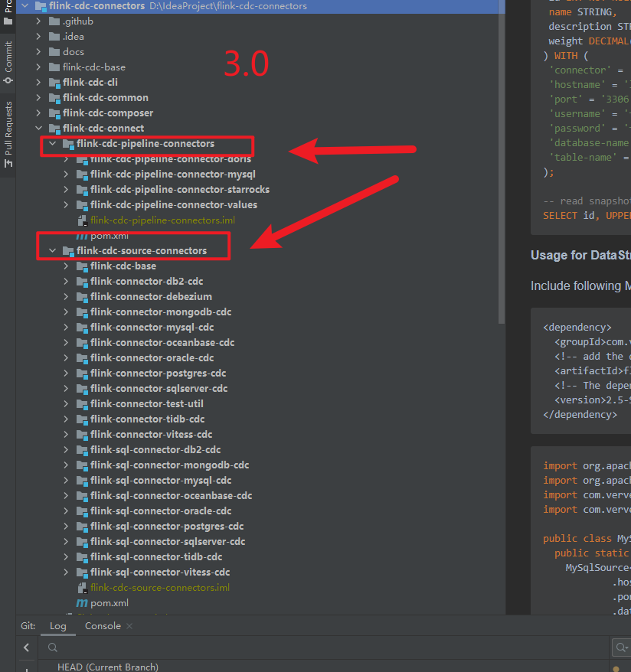Collapse the flink-cdc-pipeline-connectors node
This screenshot has height=672, width=631.
pos(52,144)
